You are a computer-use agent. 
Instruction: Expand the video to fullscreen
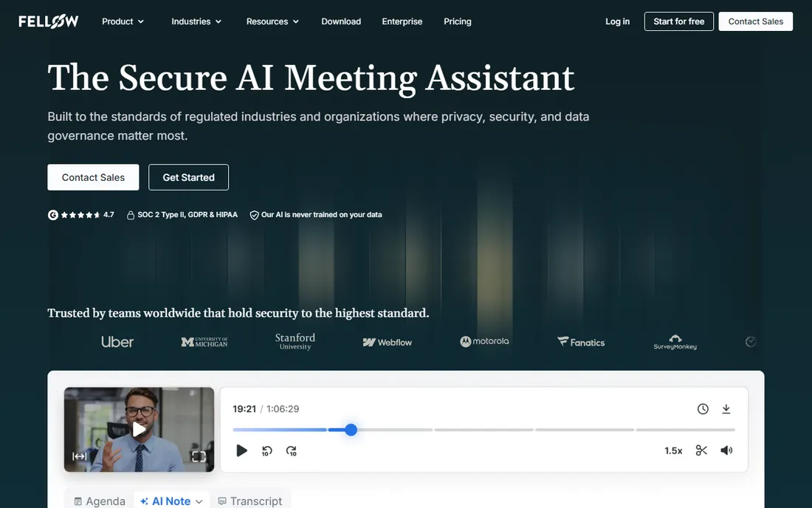point(199,456)
